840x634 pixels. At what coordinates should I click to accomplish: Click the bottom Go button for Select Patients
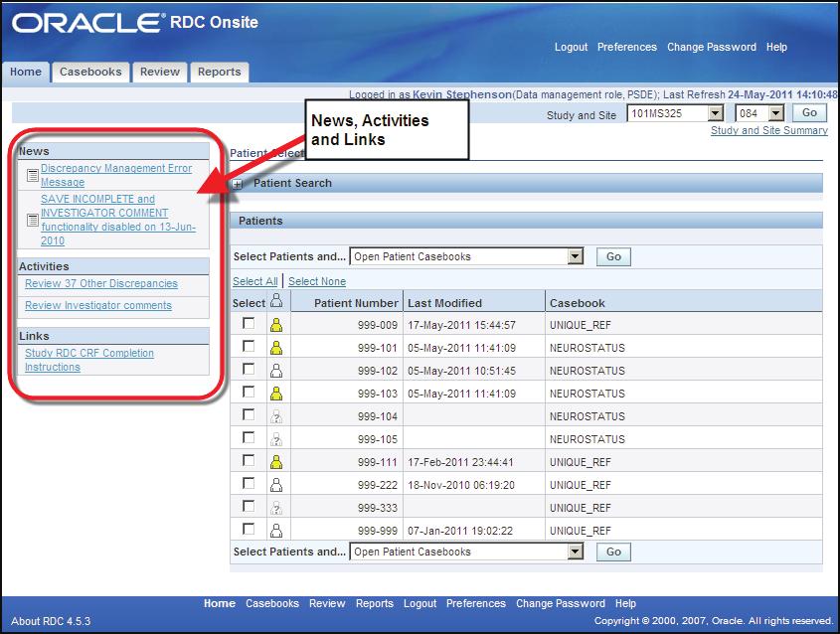(614, 552)
